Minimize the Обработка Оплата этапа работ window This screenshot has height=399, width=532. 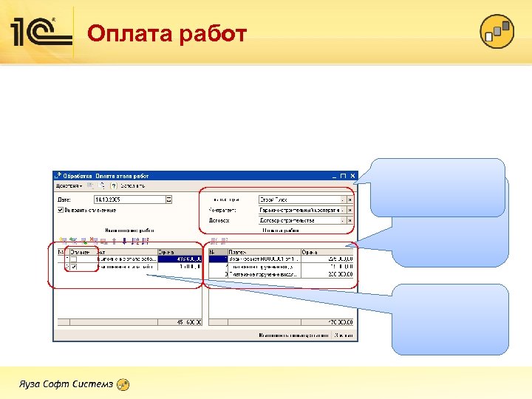[334, 176]
